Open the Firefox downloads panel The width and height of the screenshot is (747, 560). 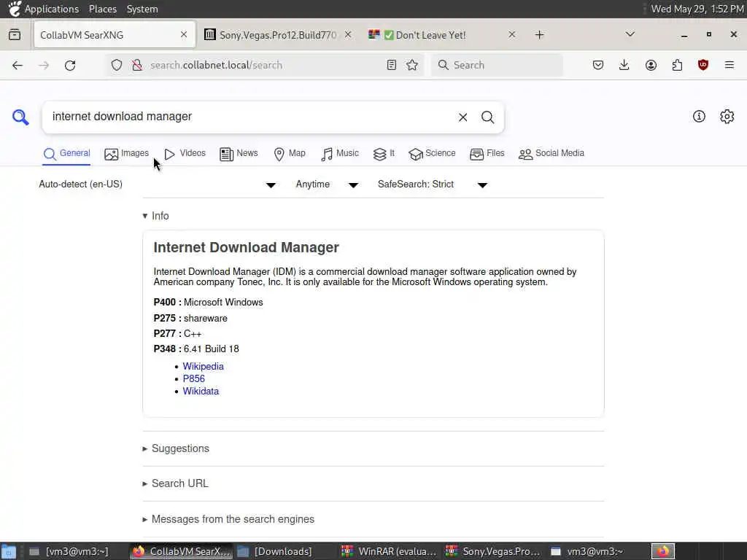click(624, 65)
